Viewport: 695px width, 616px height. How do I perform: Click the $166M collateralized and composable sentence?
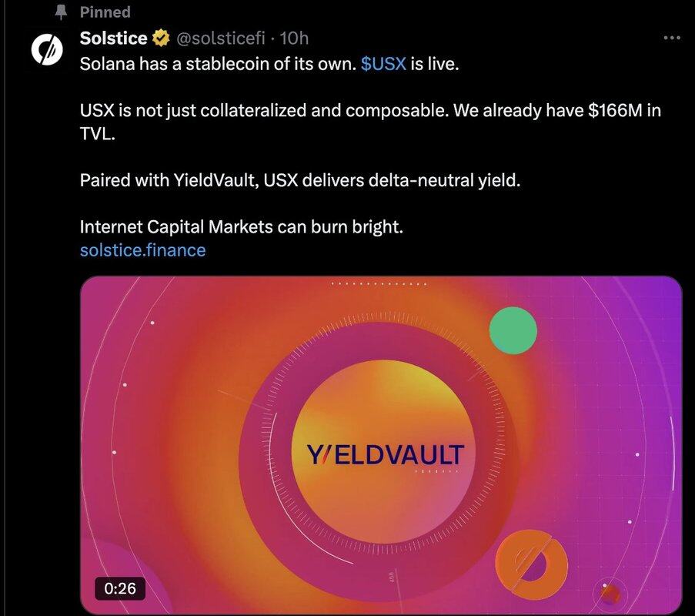click(x=369, y=110)
